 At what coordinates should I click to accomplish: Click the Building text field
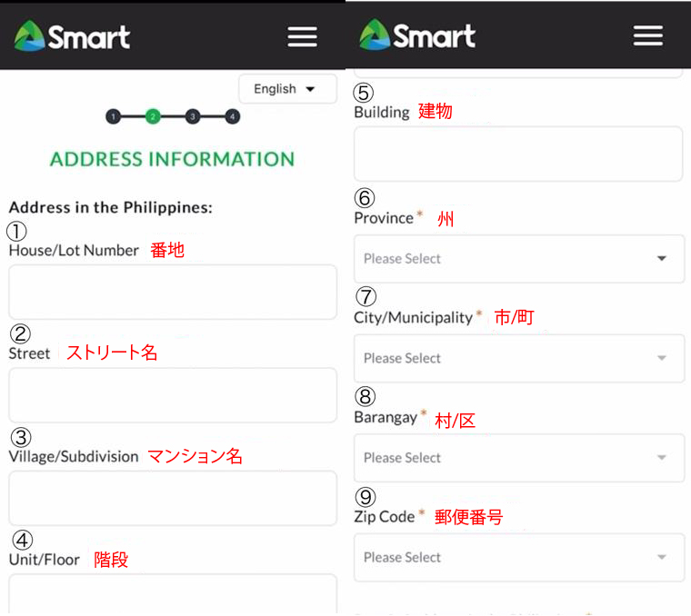[x=518, y=154]
